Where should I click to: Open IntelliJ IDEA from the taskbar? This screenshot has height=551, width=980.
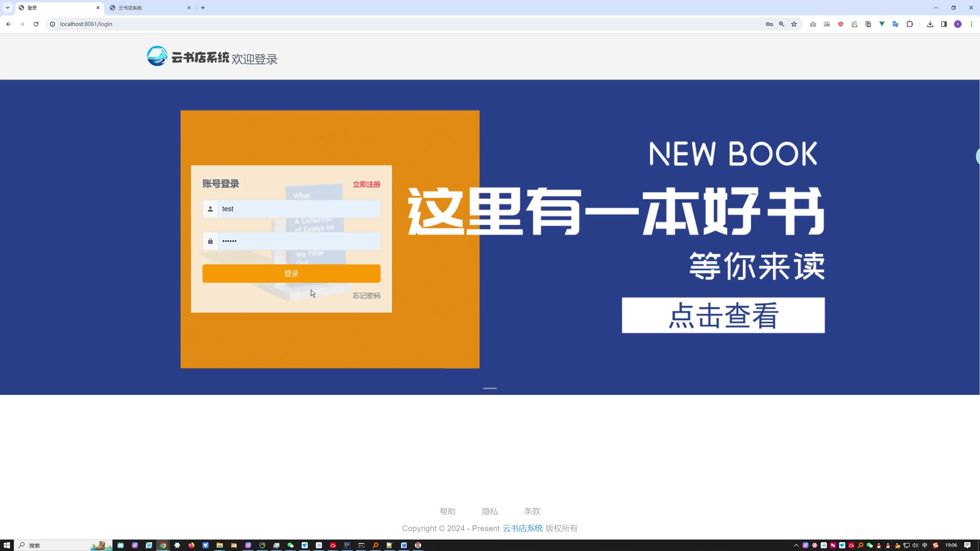pos(347,545)
